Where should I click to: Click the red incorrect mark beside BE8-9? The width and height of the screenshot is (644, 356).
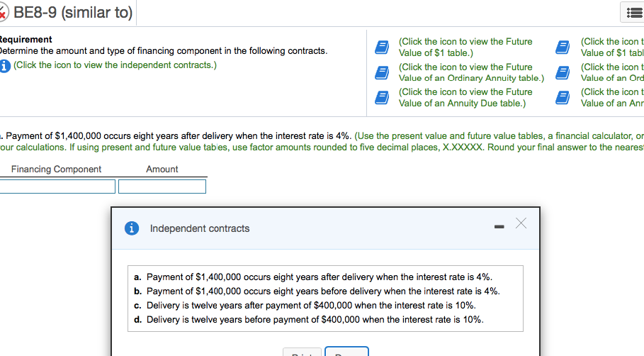(4, 12)
